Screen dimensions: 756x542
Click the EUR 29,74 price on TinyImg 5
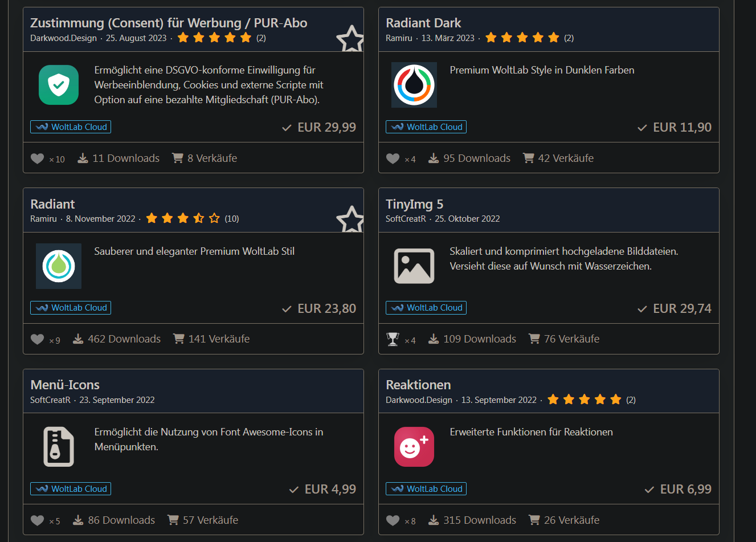click(682, 308)
